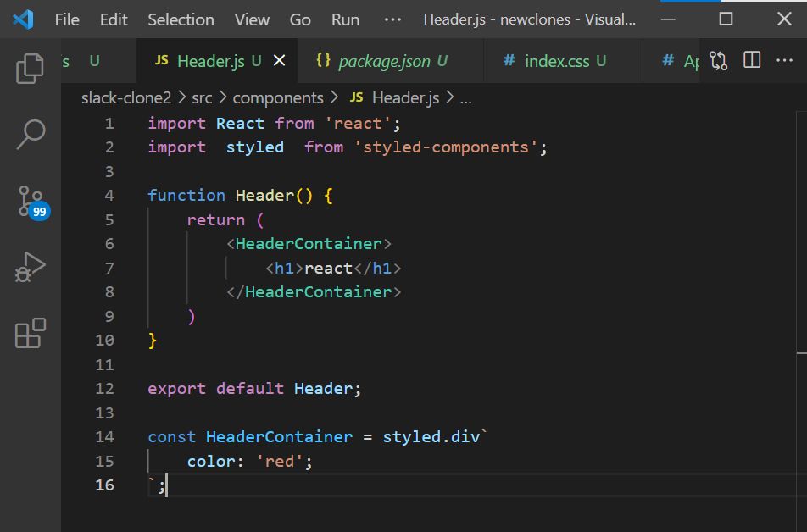Image resolution: width=807 pixels, height=532 pixels.
Task: Switch to the package.json tab
Action: pos(391,61)
